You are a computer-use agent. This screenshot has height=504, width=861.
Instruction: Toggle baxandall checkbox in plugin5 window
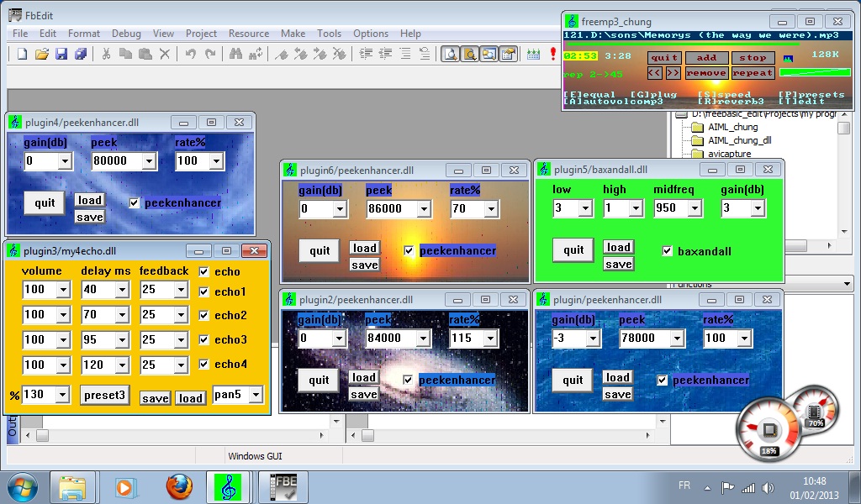667,251
